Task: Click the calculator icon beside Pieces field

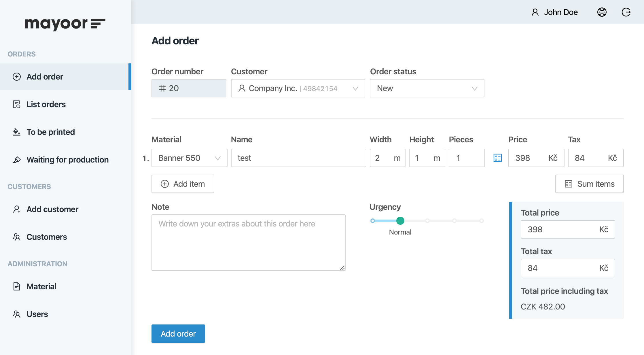Action: (x=497, y=158)
